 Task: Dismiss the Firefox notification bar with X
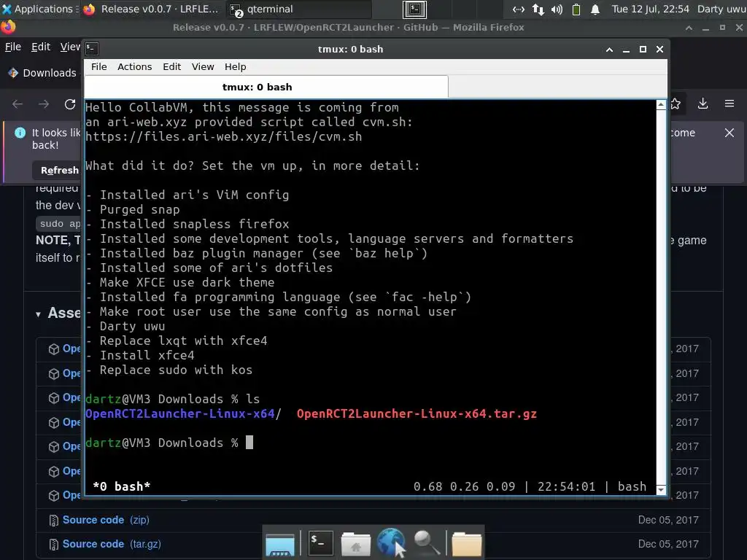pyautogui.click(x=729, y=133)
